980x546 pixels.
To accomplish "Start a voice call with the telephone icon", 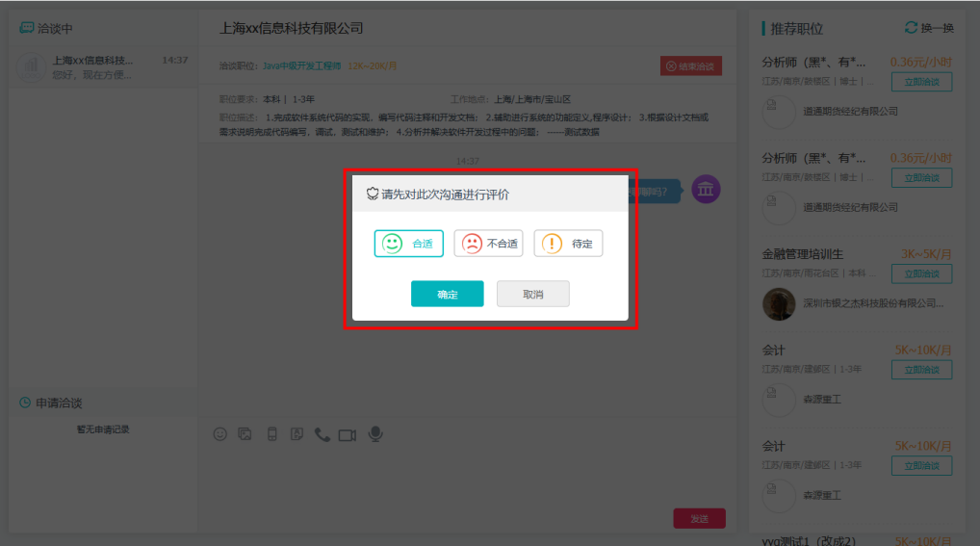I will [x=322, y=434].
